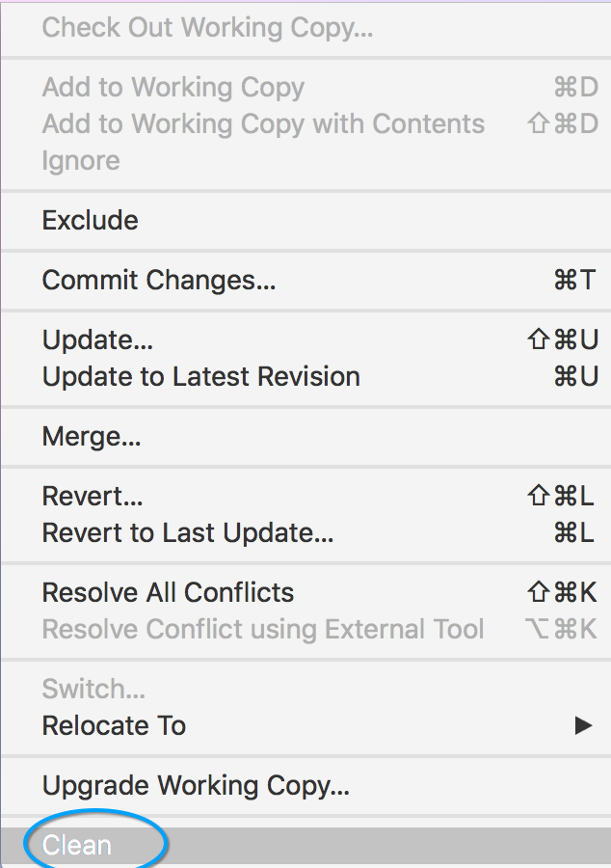Click the ⌘T shortcut beside Commit Changes
This screenshot has height=868, width=611.
click(575, 281)
